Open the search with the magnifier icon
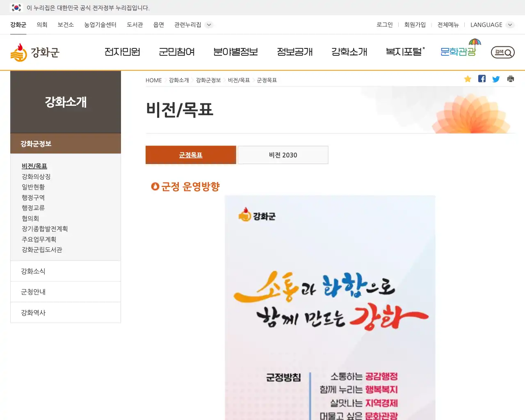 click(502, 52)
